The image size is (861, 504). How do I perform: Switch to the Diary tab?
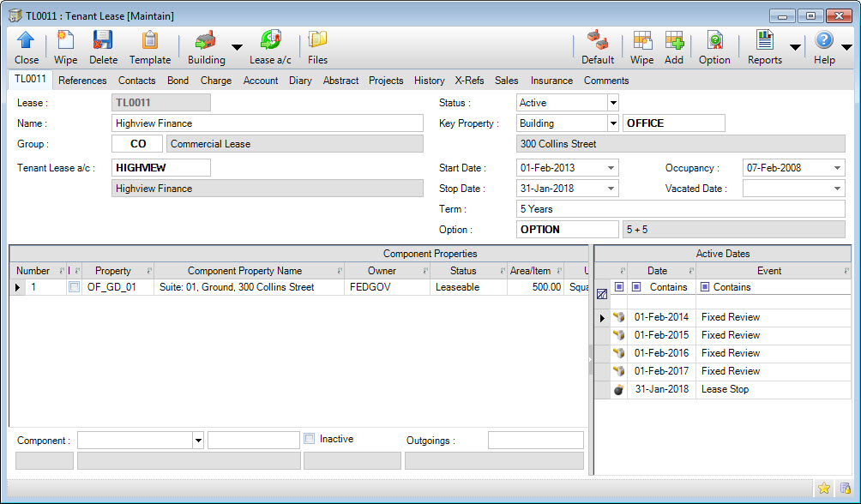click(x=300, y=81)
